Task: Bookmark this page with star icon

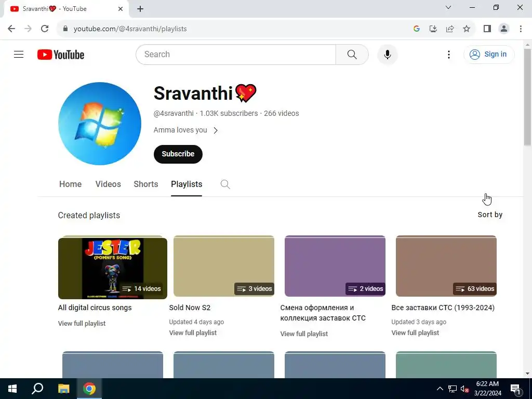Action: (x=467, y=29)
